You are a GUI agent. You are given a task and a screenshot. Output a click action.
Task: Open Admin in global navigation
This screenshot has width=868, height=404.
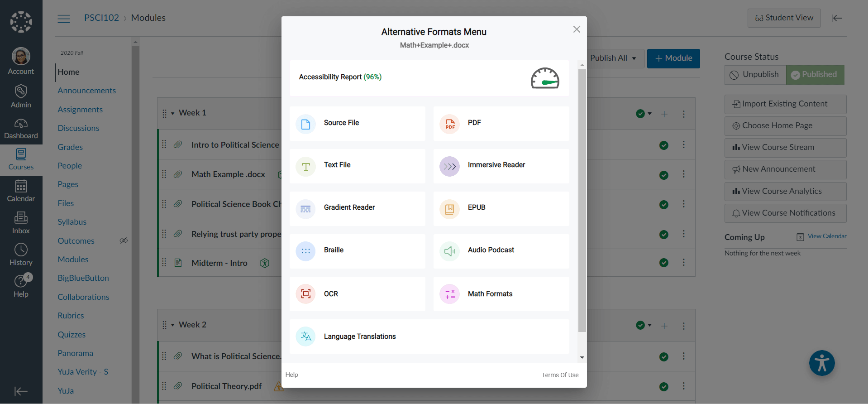click(x=21, y=97)
